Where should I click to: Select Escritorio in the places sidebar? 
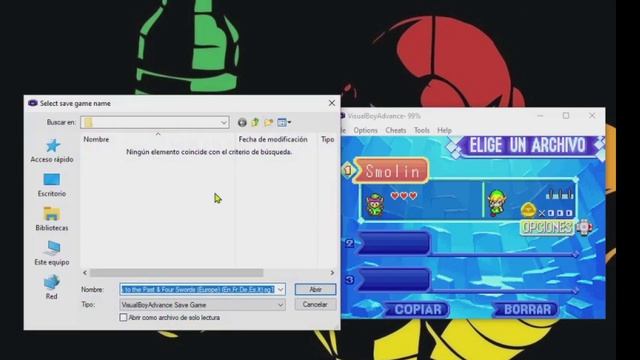[52, 185]
